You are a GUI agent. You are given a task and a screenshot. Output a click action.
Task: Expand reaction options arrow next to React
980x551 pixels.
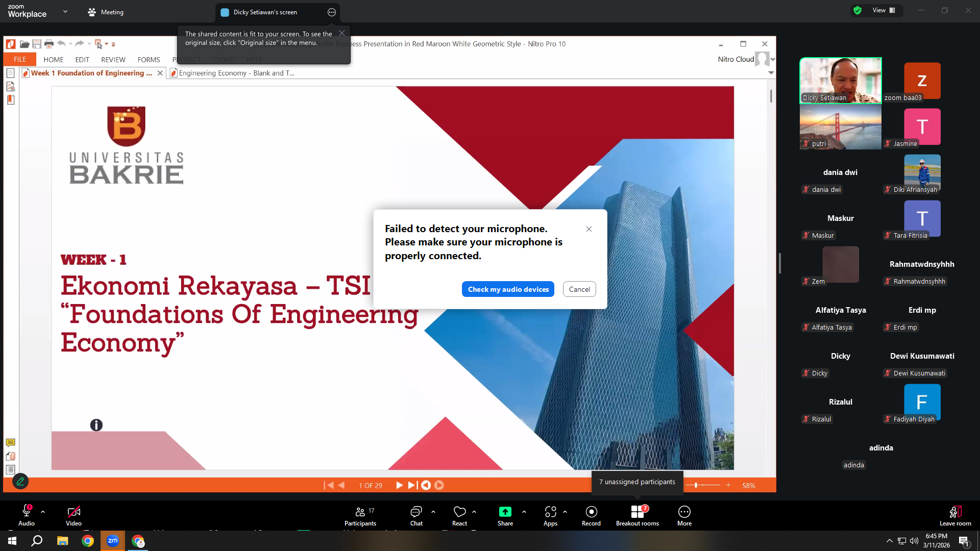pos(474,511)
